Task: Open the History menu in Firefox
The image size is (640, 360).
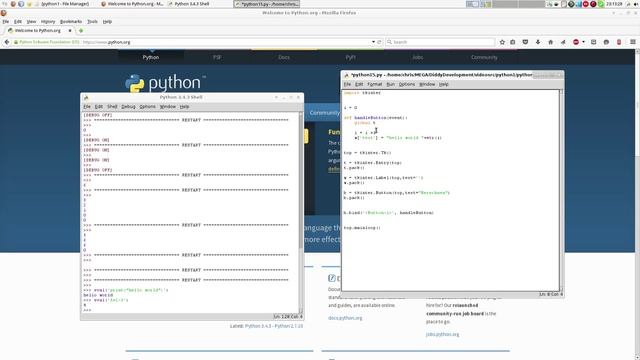Action: (48, 21)
